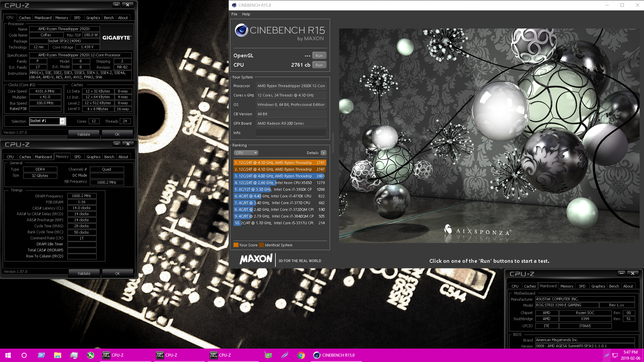Open the Ranking CPU type dropdown
This screenshot has width=644, height=362.
246,153
